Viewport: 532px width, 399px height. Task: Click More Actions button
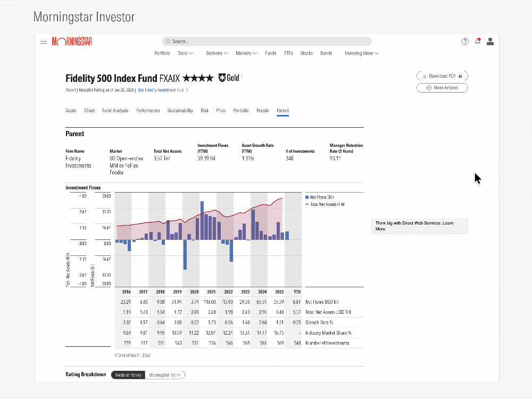click(442, 88)
